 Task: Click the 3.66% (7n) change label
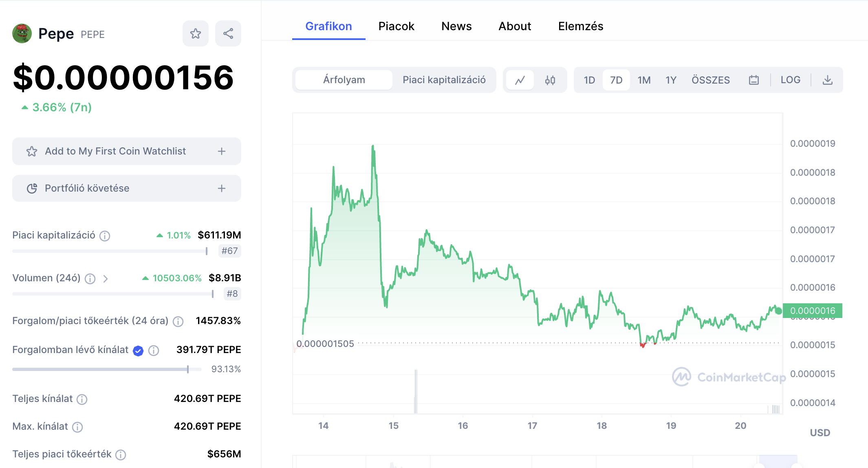pos(57,107)
